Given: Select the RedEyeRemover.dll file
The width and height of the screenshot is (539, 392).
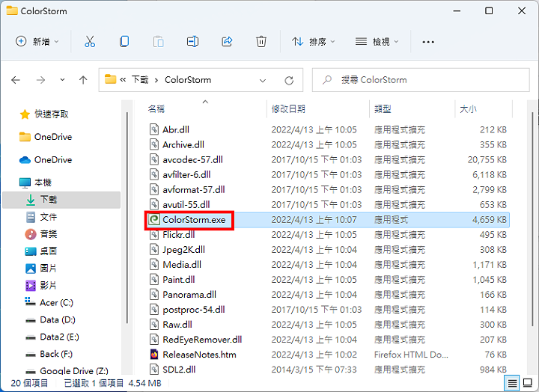Looking at the screenshot, I should click(202, 340).
